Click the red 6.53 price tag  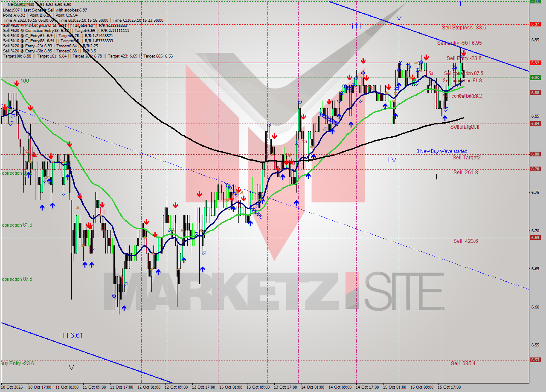pos(535,360)
